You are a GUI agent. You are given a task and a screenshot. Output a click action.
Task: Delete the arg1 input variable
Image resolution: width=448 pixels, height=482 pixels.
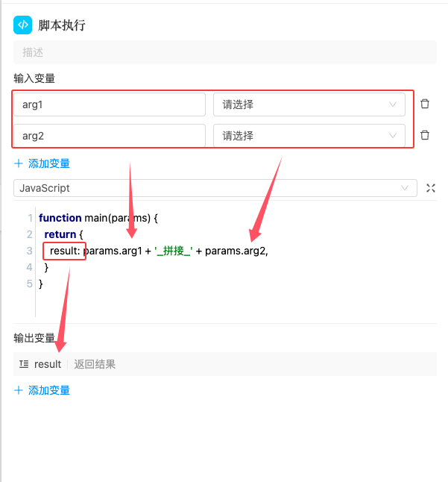pyautogui.click(x=425, y=104)
